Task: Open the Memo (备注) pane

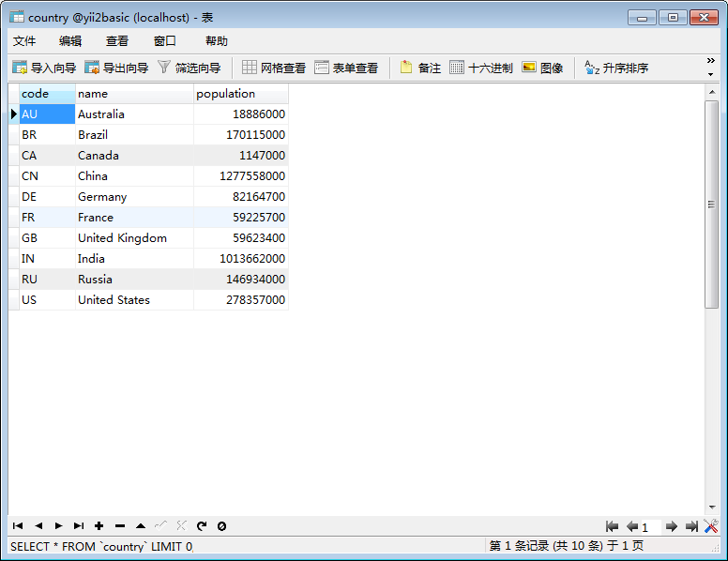Action: point(420,68)
